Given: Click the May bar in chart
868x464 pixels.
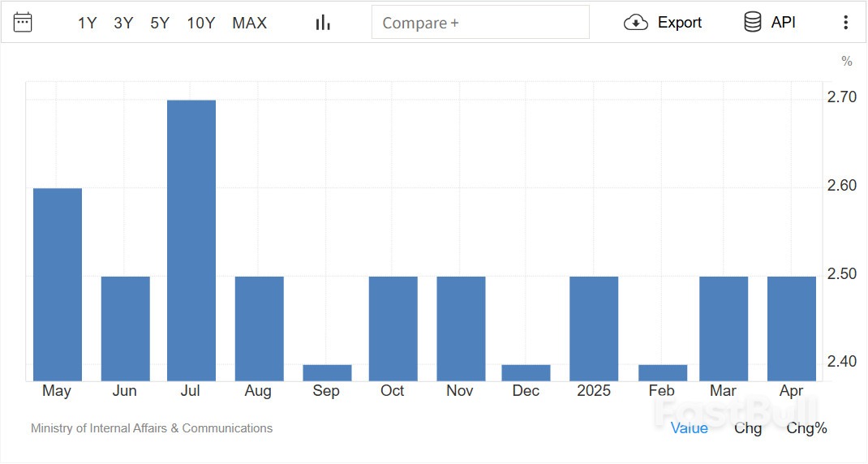Looking at the screenshot, I should pos(58,284).
